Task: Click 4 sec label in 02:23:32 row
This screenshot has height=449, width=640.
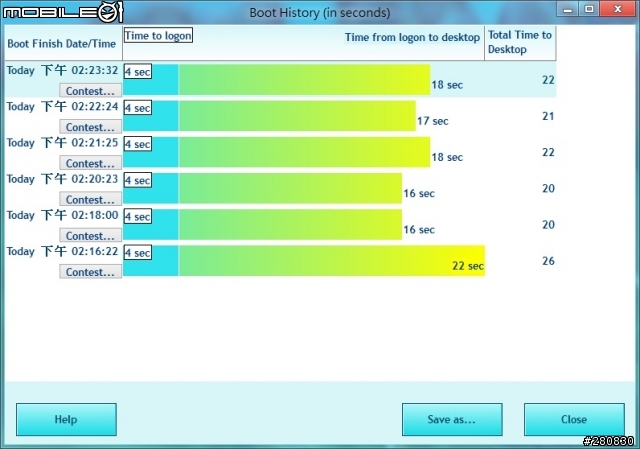Action: click(138, 72)
